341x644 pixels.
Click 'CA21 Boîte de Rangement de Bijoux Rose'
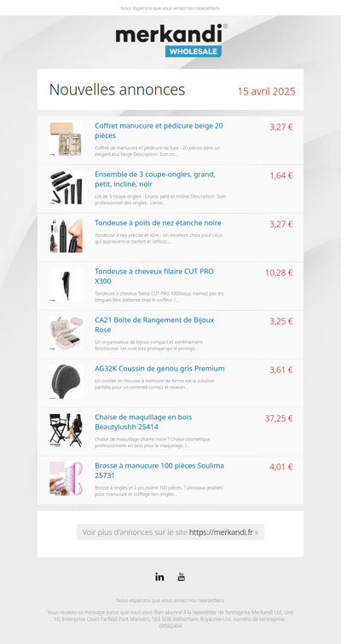tap(154, 325)
